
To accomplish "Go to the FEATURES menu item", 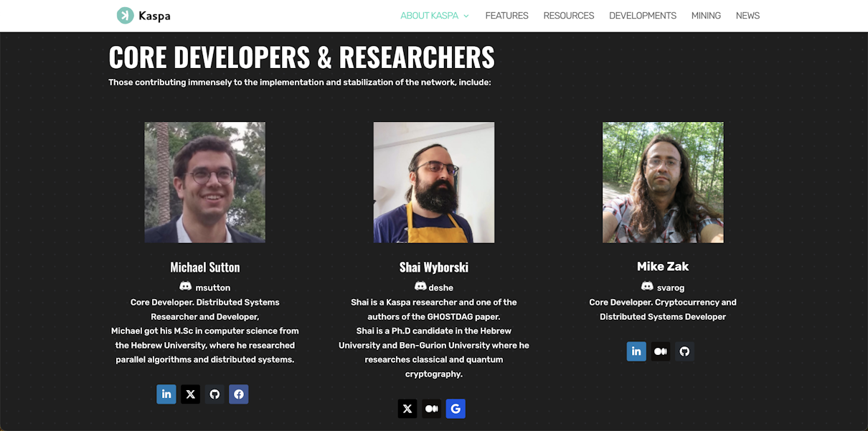I will (506, 16).
